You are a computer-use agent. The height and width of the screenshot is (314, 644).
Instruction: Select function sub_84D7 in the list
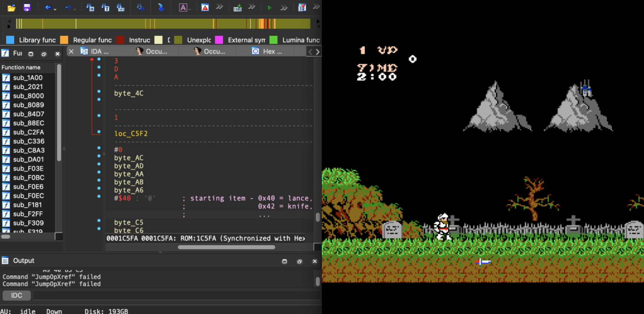(28, 114)
